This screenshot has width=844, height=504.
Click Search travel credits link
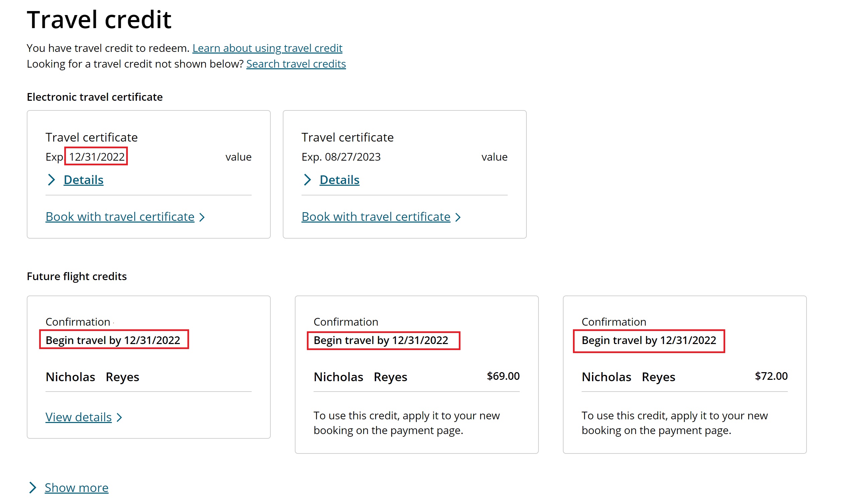coord(296,64)
